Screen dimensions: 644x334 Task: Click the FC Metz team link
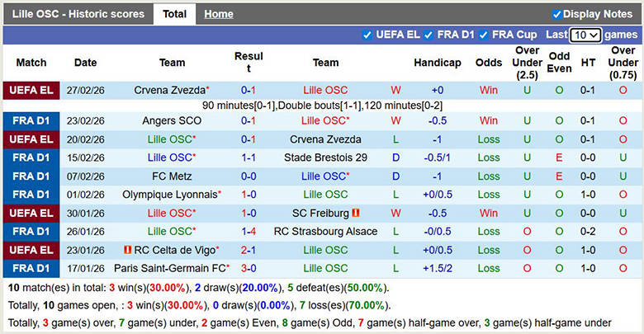(x=172, y=176)
